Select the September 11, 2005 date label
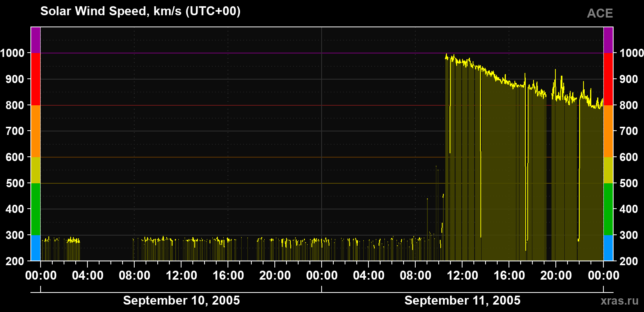644x312 pixels. click(x=463, y=300)
